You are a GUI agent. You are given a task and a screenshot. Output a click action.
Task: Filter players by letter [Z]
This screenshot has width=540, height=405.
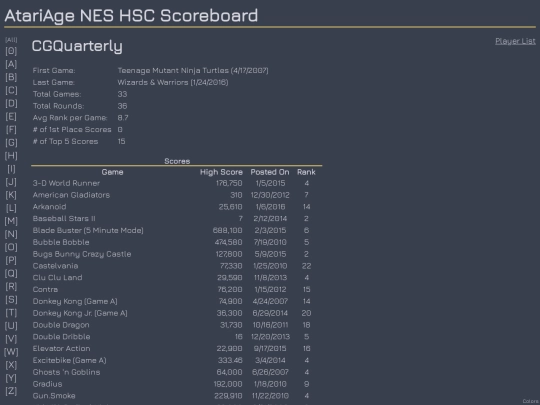pos(11,391)
